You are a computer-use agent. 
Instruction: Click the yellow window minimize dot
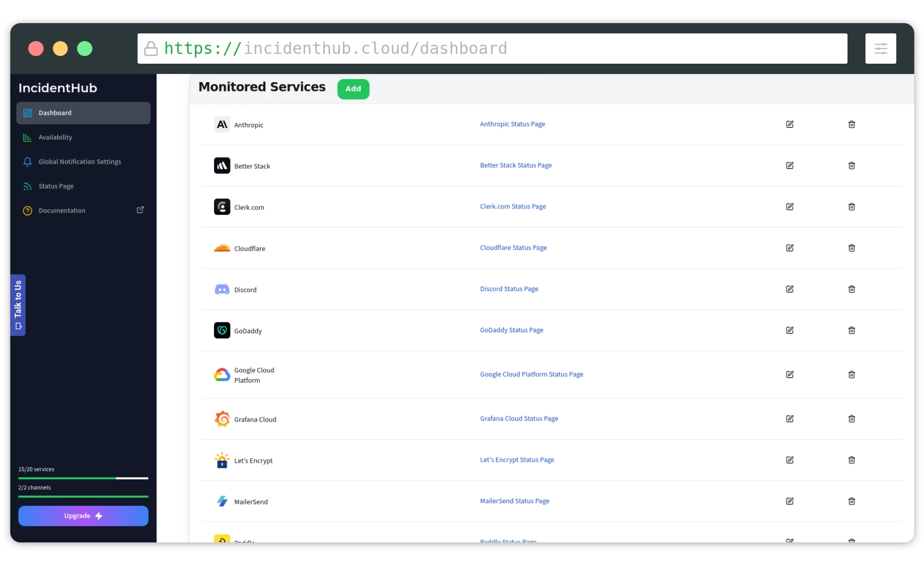coord(60,48)
